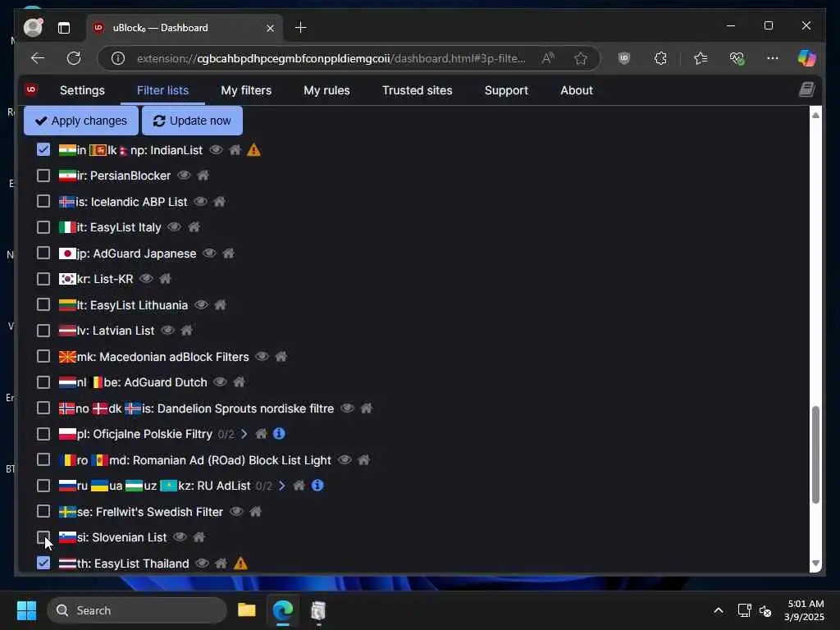The image size is (840, 630).
Task: Open Edge Settings and more menu
Action: tap(772, 58)
